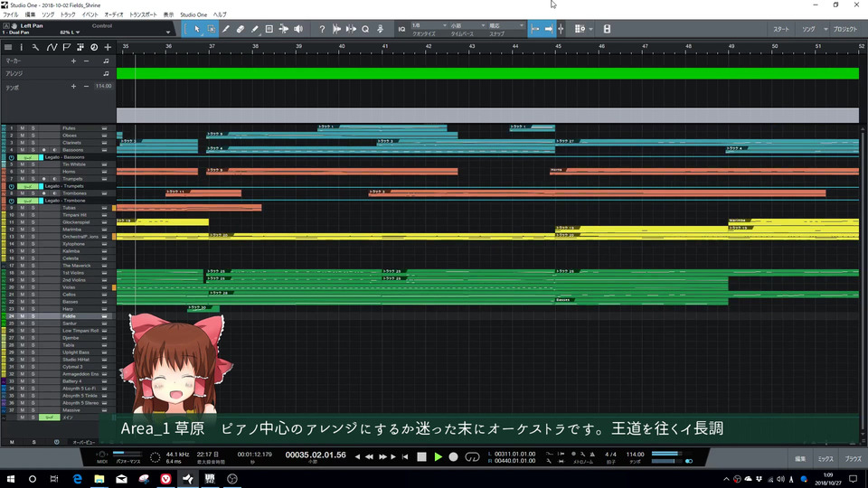Screen dimensions: 868x488
Task: Select the Mute tool
Action: (269, 29)
